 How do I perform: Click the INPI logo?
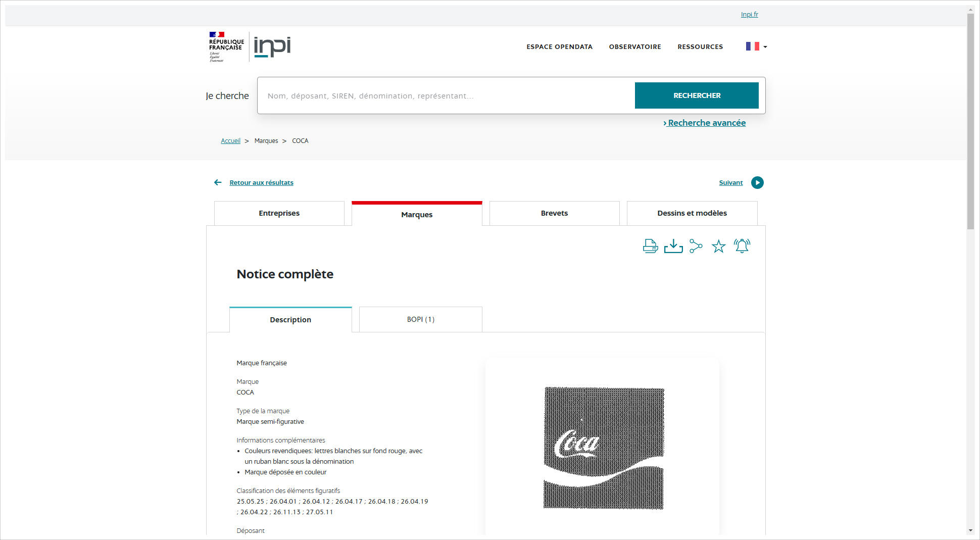[x=272, y=47]
